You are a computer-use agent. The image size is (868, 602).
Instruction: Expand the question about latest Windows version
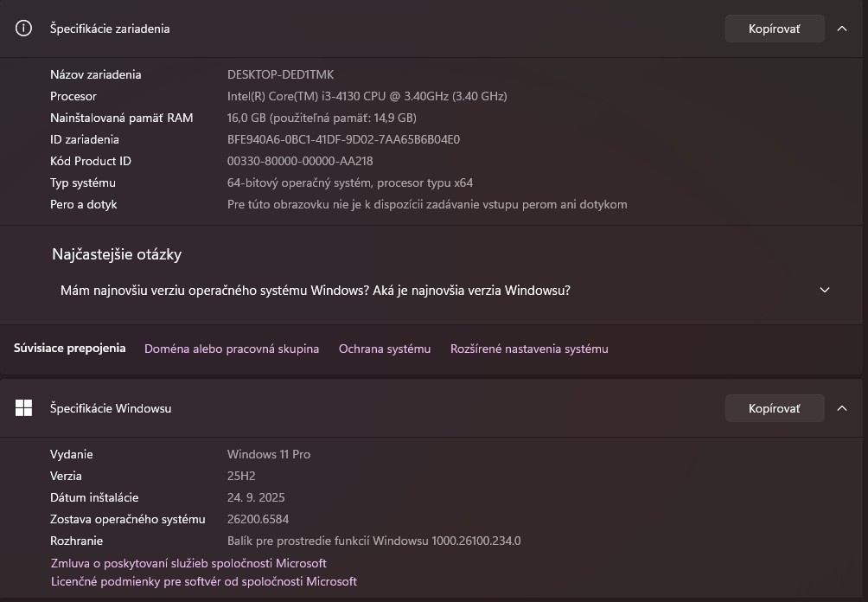(x=824, y=290)
